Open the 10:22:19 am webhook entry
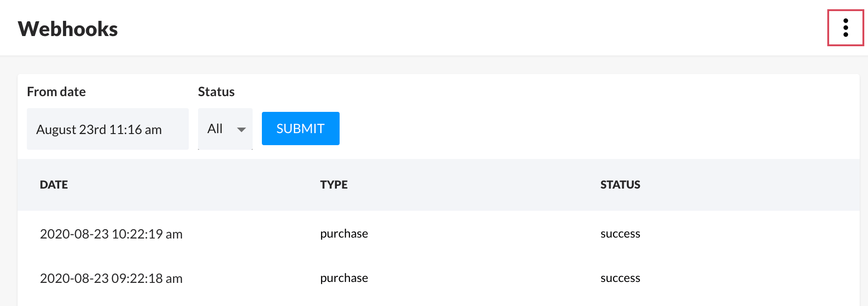 tap(111, 234)
